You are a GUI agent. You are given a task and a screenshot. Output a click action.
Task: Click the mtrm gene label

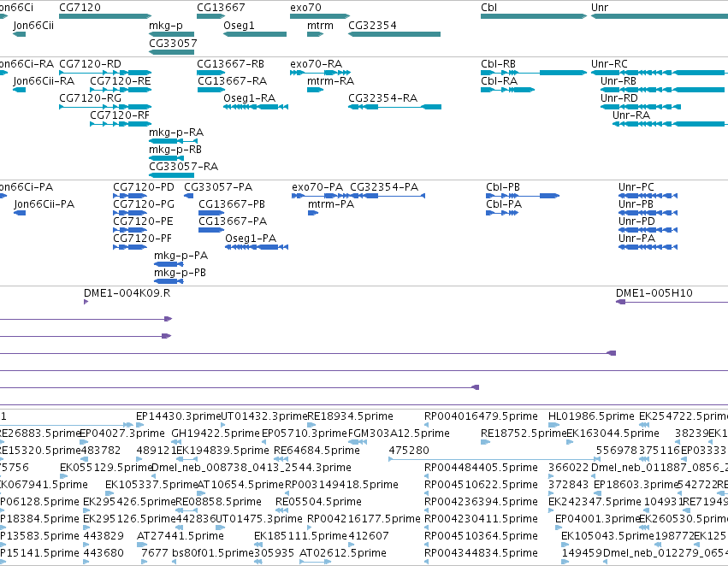pyautogui.click(x=320, y=26)
